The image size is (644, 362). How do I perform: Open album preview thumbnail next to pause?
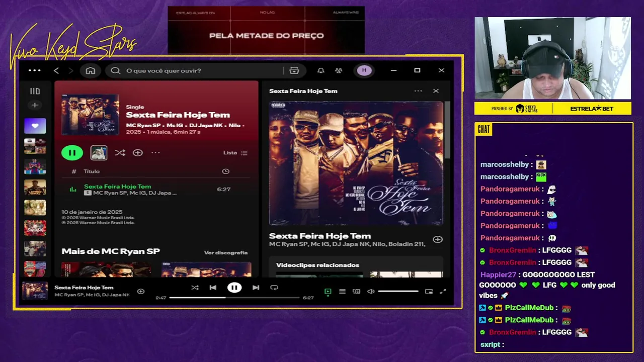click(99, 153)
